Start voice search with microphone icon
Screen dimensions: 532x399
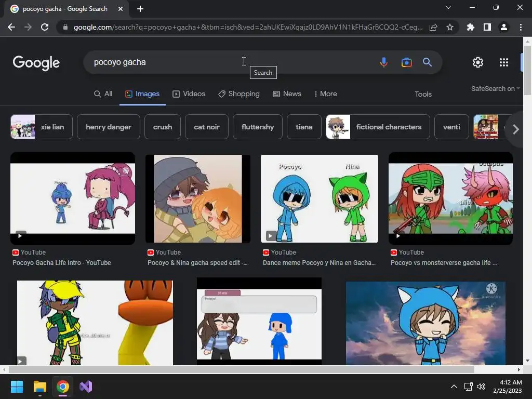[384, 62]
